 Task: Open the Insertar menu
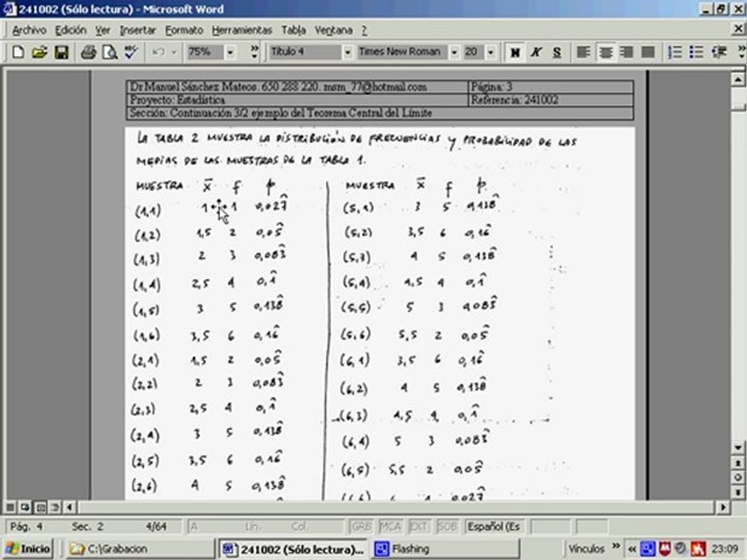click(x=138, y=30)
